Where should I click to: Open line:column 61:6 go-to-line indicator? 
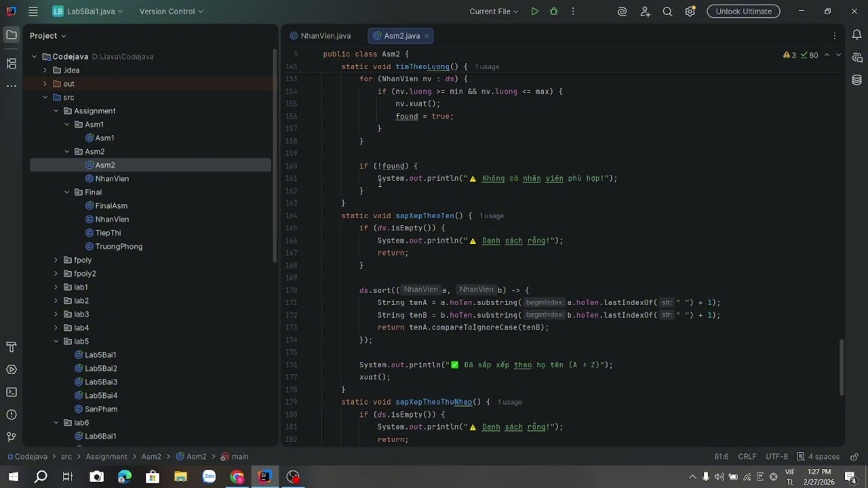721,457
